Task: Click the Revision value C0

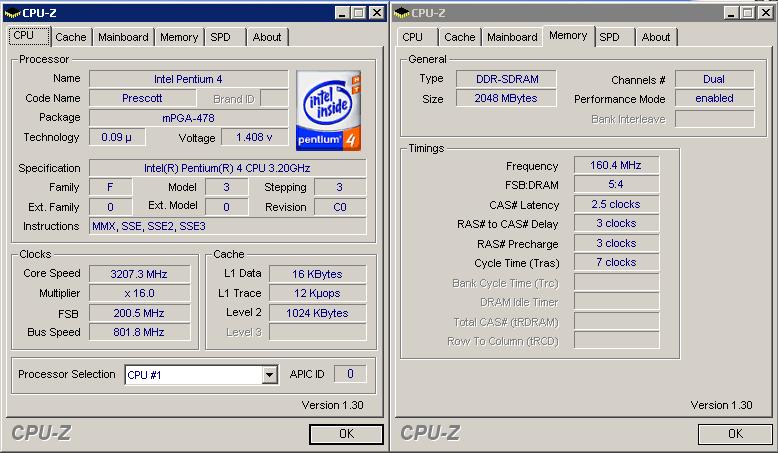Action: tap(340, 207)
